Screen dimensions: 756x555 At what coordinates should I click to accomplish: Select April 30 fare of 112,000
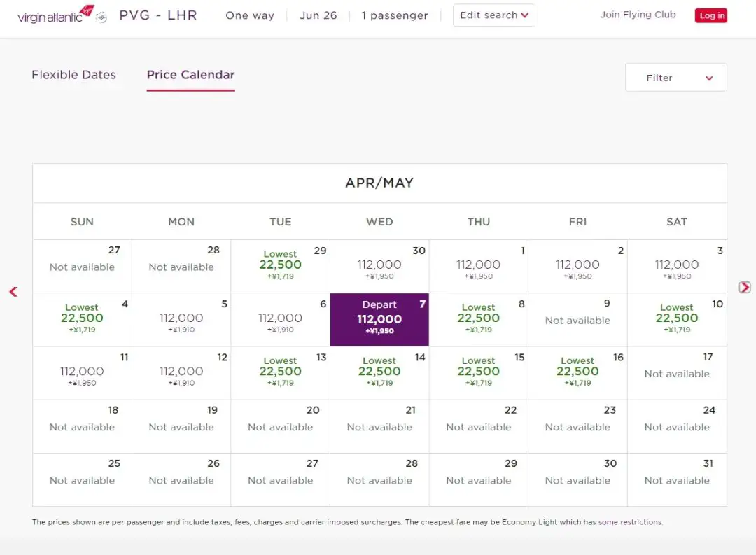coord(379,266)
